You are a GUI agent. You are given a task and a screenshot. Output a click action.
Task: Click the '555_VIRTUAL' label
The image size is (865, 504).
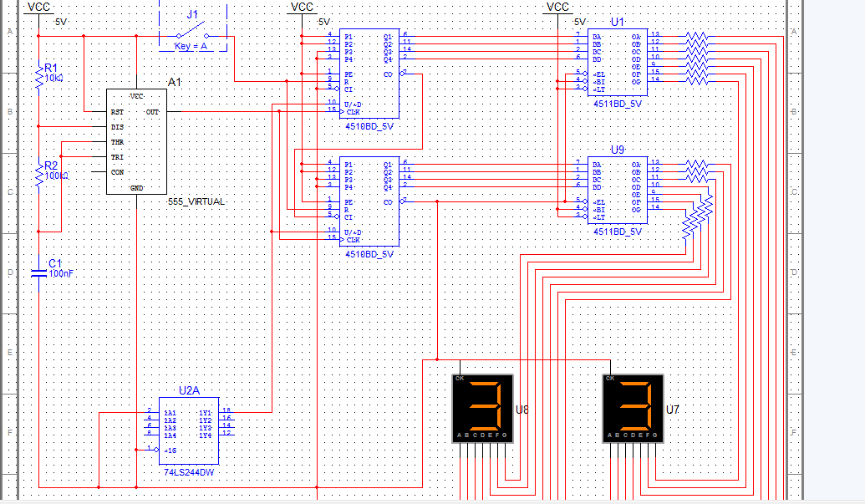[x=196, y=201]
